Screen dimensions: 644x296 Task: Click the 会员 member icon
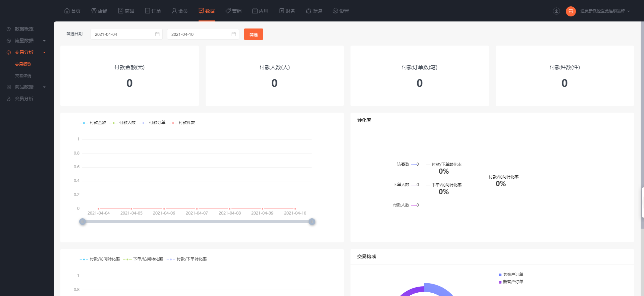[x=174, y=11]
